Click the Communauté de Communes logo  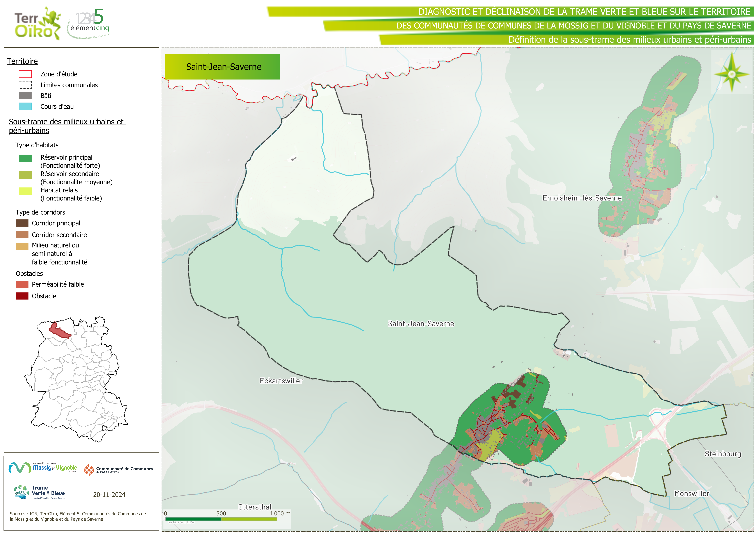[119, 469]
